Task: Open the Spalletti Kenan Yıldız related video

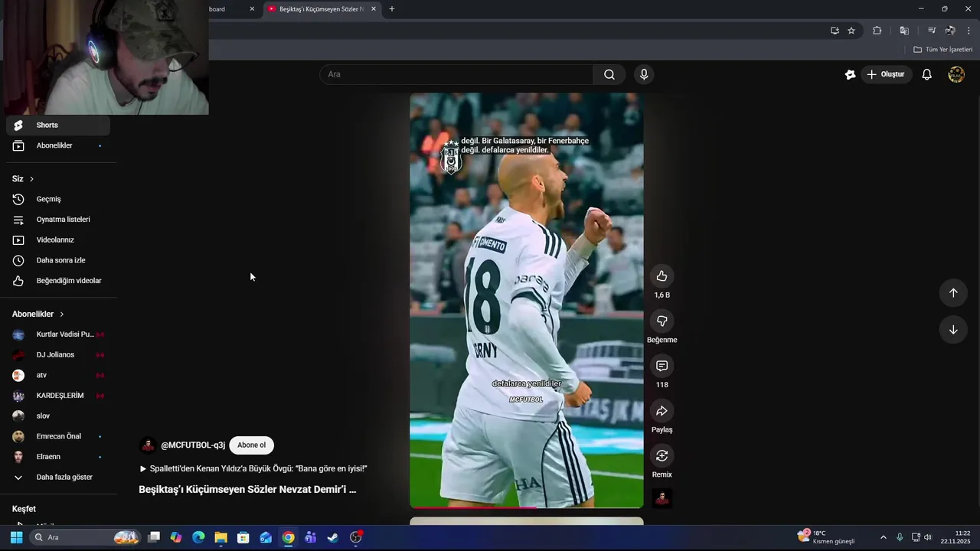Action: [x=253, y=468]
